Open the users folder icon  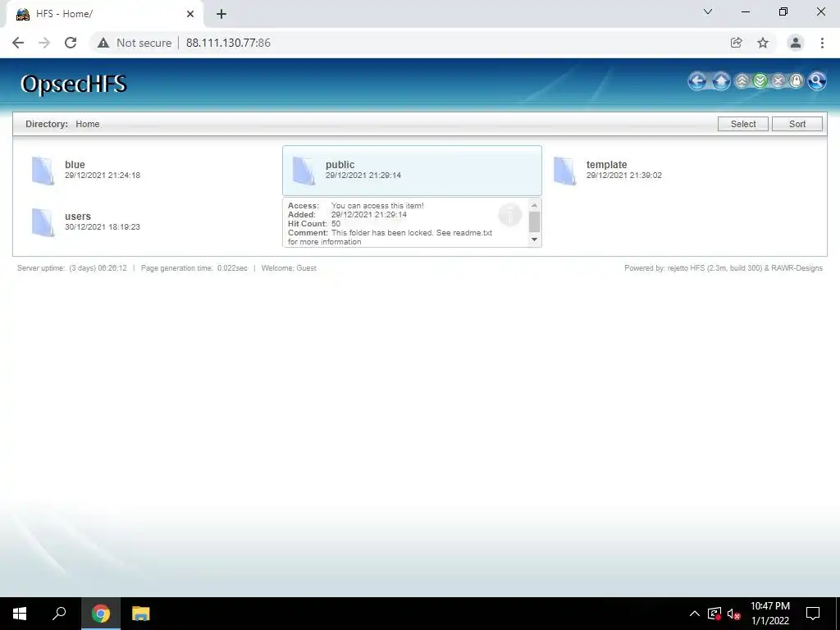(43, 222)
